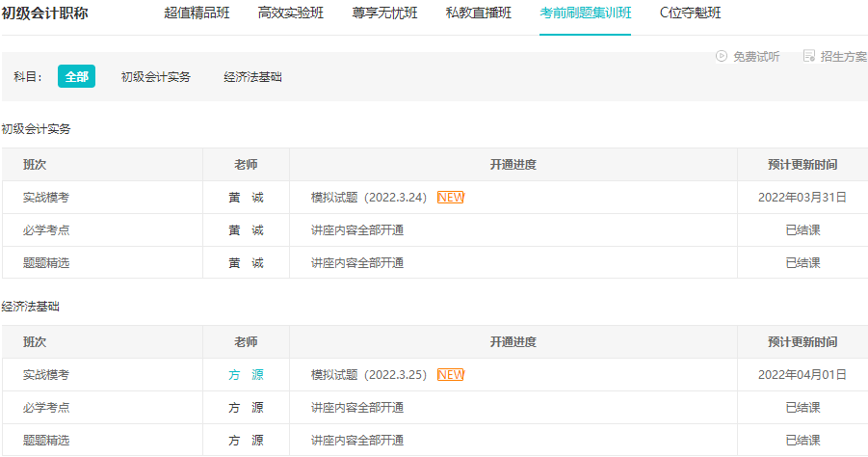Image resolution: width=868 pixels, height=457 pixels.
Task: Click the 免费试听 play icon
Action: tap(722, 57)
